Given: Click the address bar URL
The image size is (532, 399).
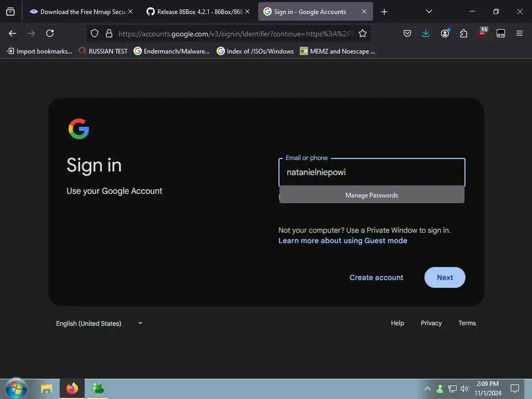Looking at the screenshot, I should 235,34.
